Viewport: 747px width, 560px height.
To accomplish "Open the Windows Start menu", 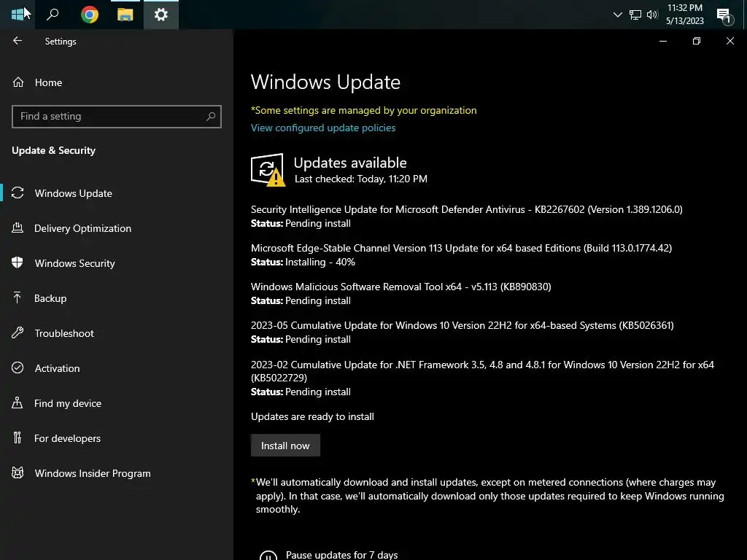I will click(x=18, y=15).
